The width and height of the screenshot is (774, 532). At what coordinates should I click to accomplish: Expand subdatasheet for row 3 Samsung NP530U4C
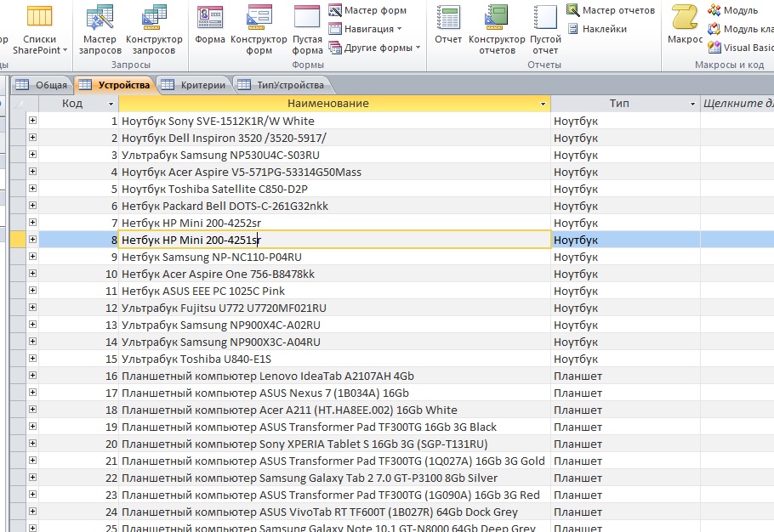(32, 155)
